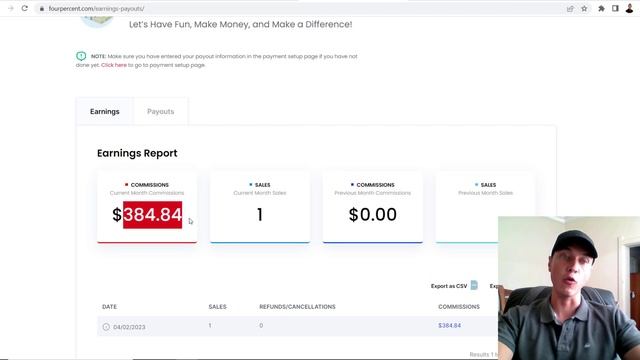The width and height of the screenshot is (640, 360).
Task: Click the Current Month Sales value 1
Action: [x=260, y=215]
